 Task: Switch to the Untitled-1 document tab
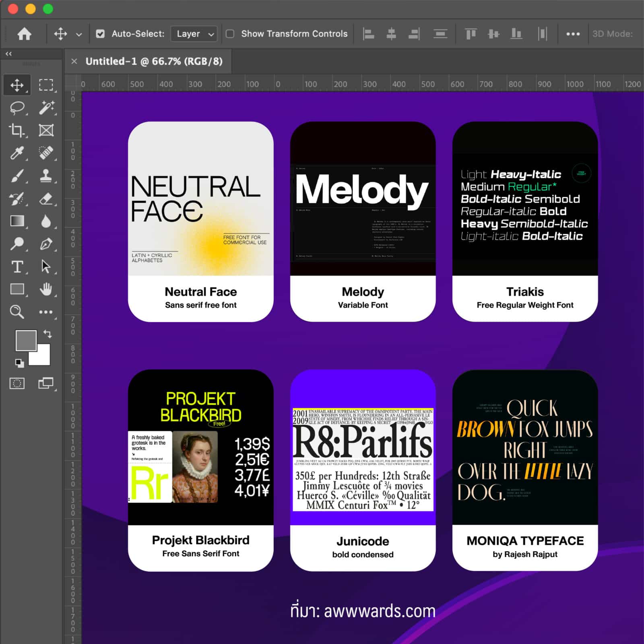tap(154, 61)
